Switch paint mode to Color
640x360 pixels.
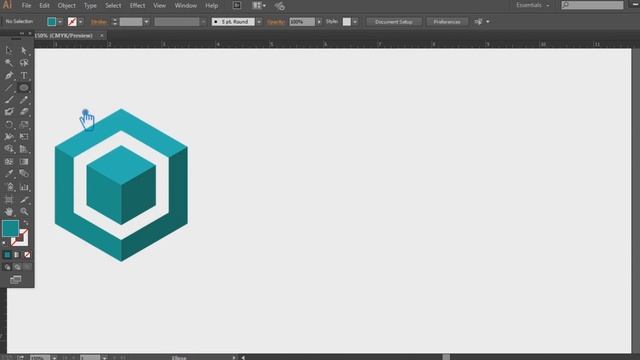point(7,255)
